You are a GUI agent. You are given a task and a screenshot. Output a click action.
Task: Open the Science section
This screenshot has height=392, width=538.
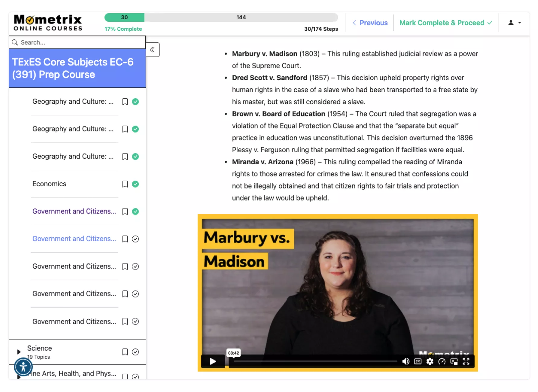pyautogui.click(x=40, y=348)
